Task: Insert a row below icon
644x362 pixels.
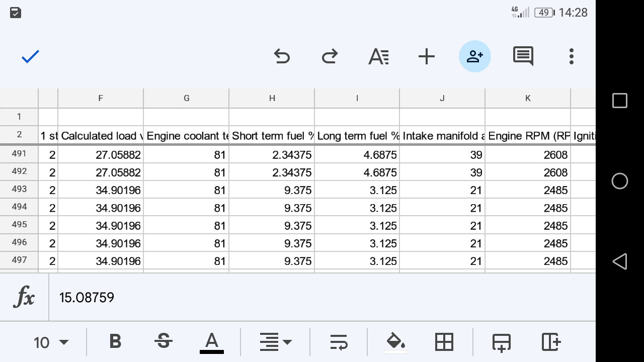Action: 501,342
